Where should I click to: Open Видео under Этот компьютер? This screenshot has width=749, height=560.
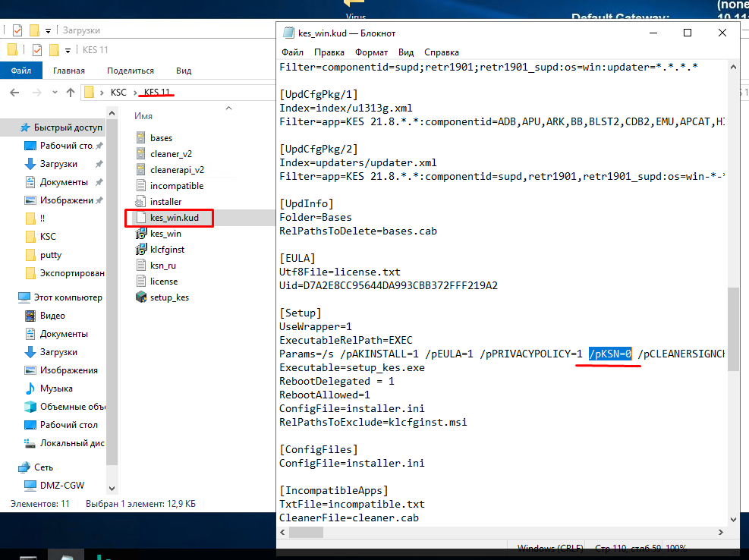(x=52, y=316)
